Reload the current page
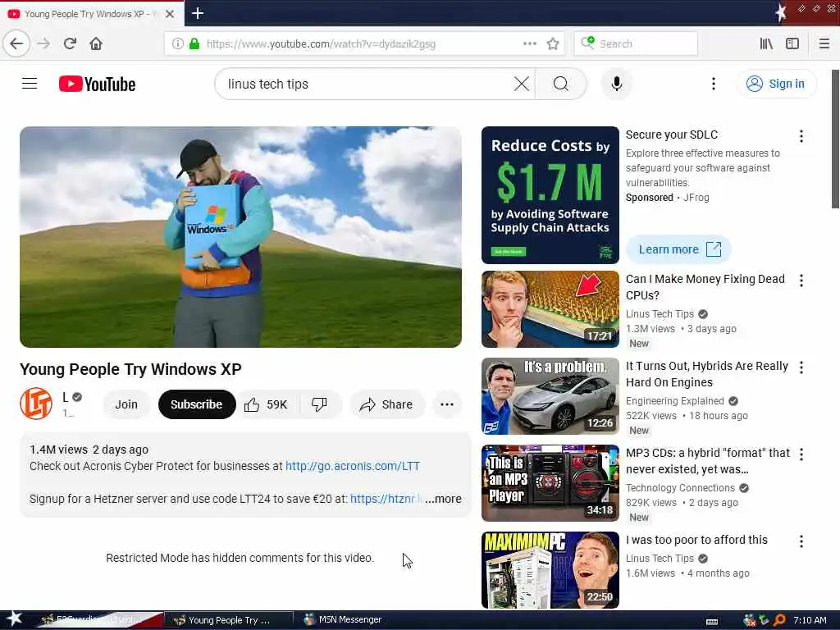Viewport: 840px width, 630px height. [70, 44]
